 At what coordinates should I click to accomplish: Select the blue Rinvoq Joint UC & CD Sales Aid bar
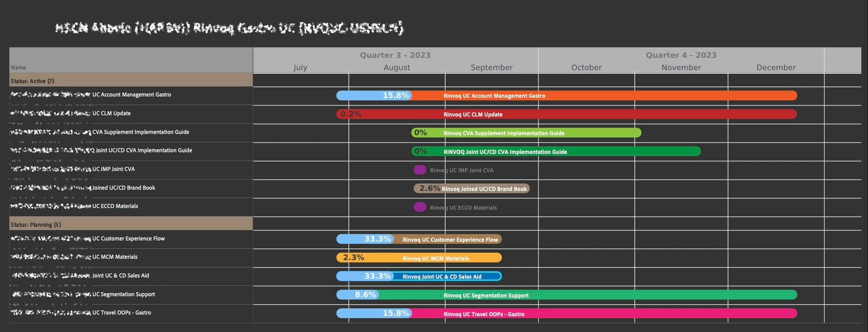[x=419, y=276]
